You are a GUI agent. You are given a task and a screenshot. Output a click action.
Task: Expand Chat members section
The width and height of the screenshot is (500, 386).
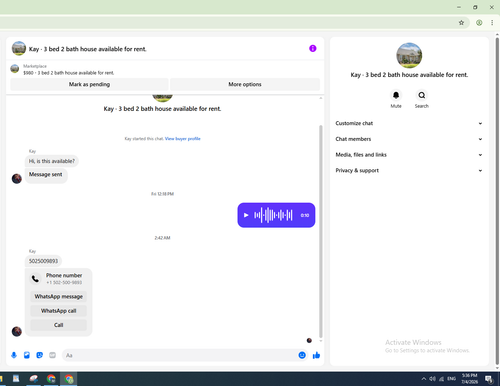coord(409,139)
